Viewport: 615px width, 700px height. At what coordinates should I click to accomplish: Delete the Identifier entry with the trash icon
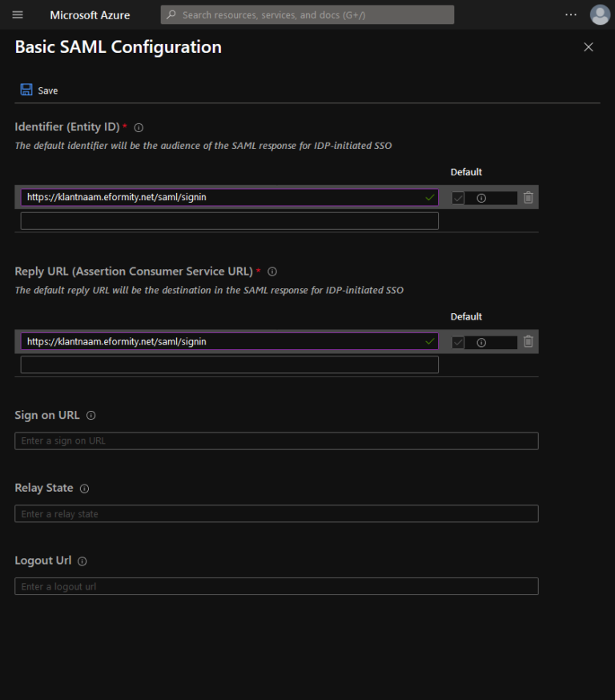528,197
